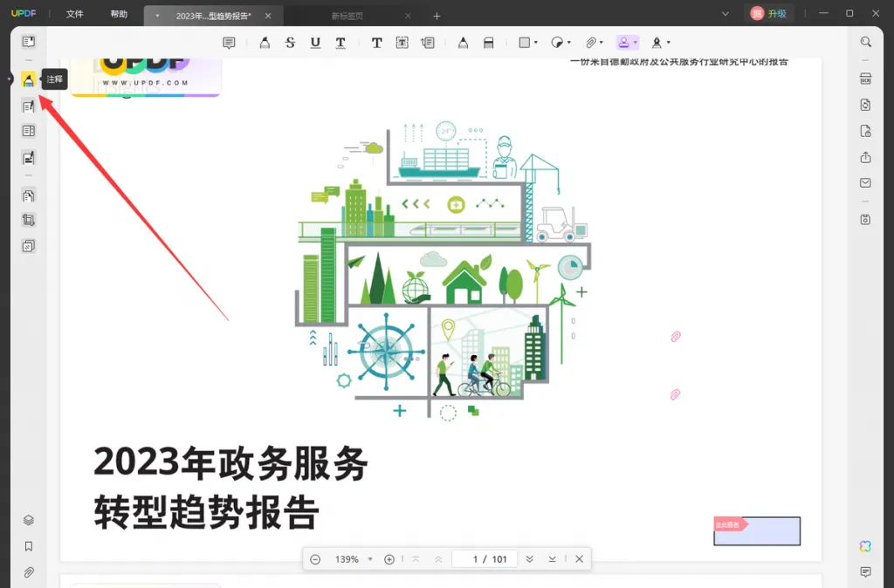Screen dimensions: 894x588
Task: Open the OCR tool in right sidebar
Action: [865, 79]
